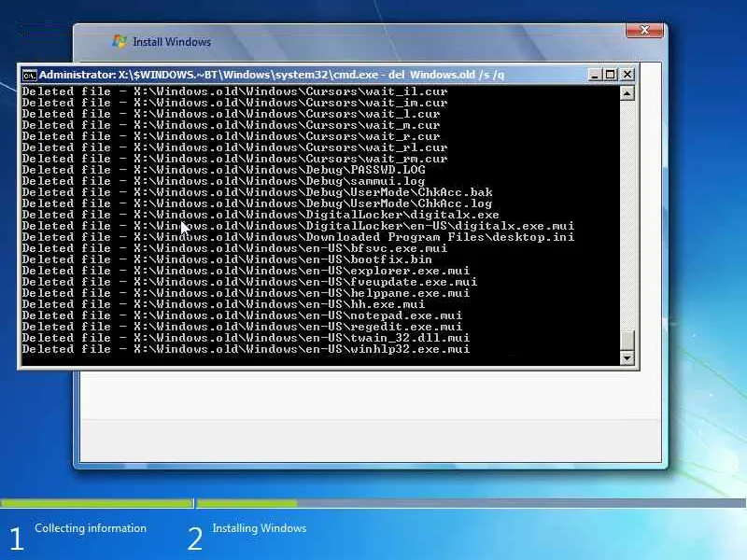Click the Windows flag icon beside Install Windows
This screenshot has width=747, height=560.
click(x=120, y=41)
